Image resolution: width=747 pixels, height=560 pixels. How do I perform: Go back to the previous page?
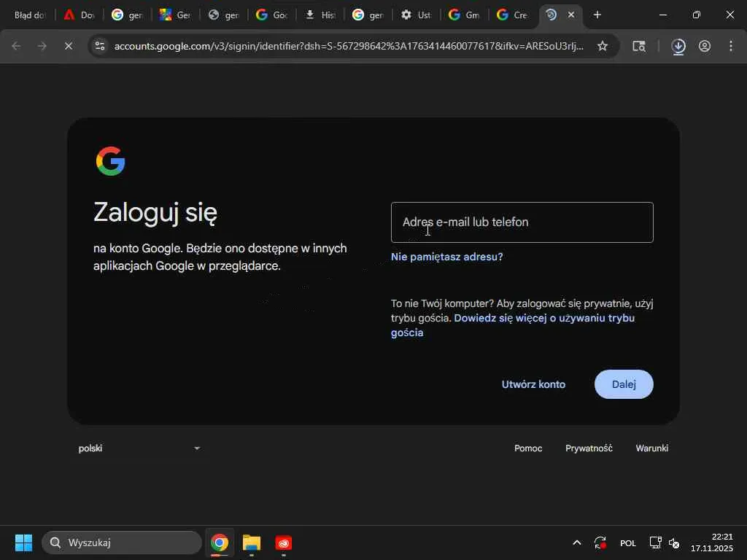click(16, 46)
